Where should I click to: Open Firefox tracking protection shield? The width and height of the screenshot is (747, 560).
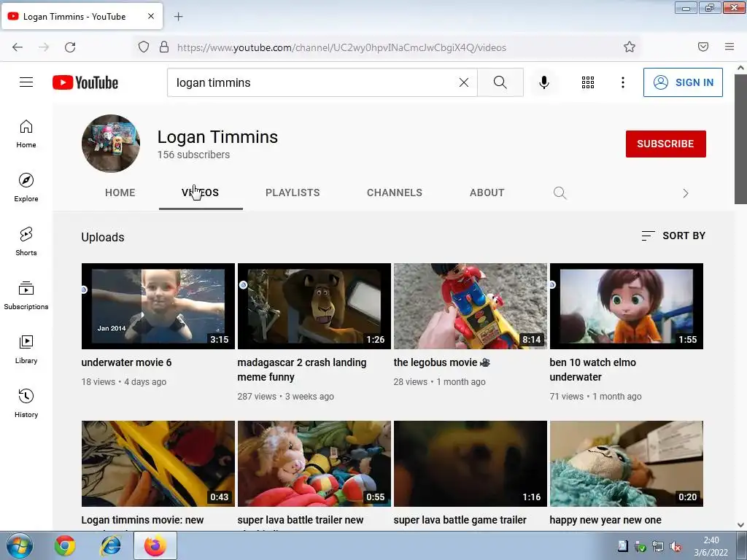pos(144,47)
